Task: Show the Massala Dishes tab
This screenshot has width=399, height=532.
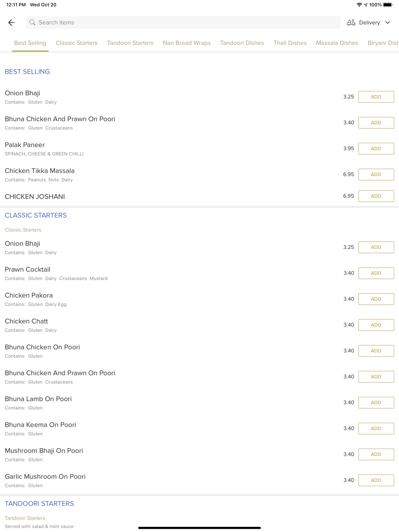Action: 337,43
